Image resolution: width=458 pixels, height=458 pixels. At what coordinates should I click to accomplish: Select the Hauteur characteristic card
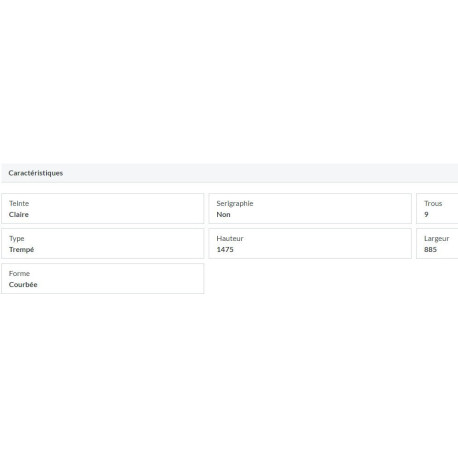[x=310, y=244]
